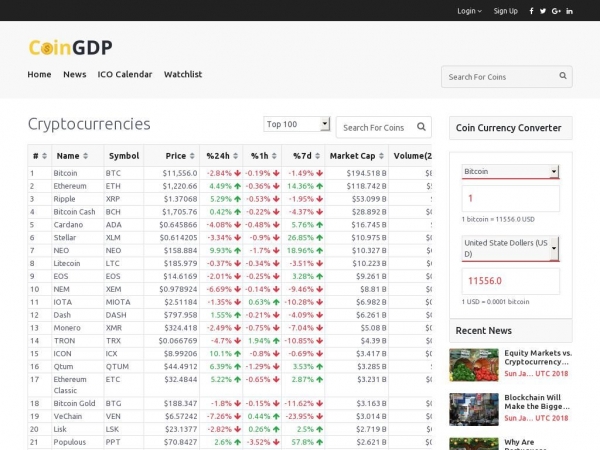The image size is (600, 450).
Task: Click Ethereum's green 24h up arrow
Action: pyautogui.click(x=237, y=186)
